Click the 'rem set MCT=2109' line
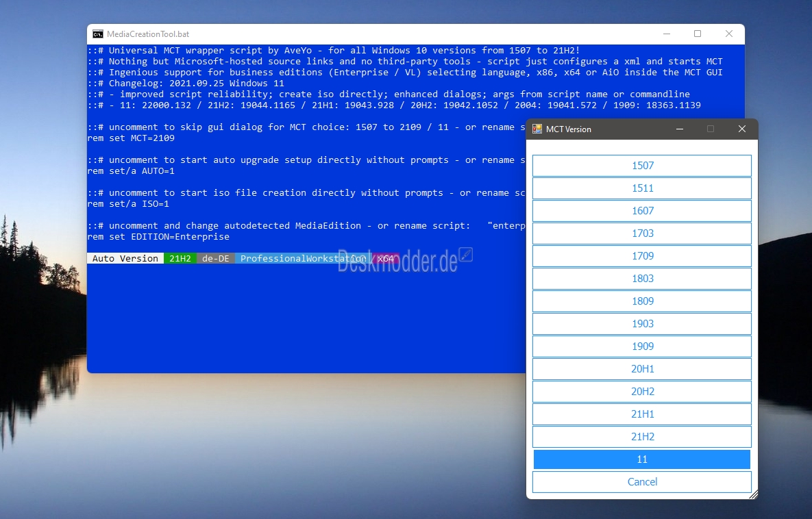 click(131, 138)
